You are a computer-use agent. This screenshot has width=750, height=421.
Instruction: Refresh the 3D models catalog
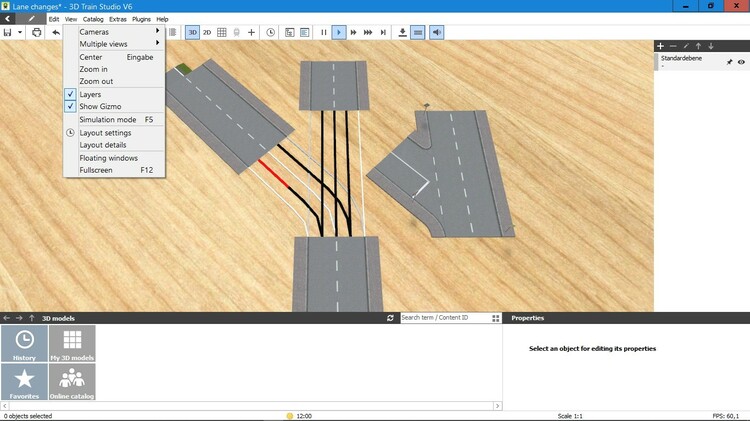pos(390,318)
